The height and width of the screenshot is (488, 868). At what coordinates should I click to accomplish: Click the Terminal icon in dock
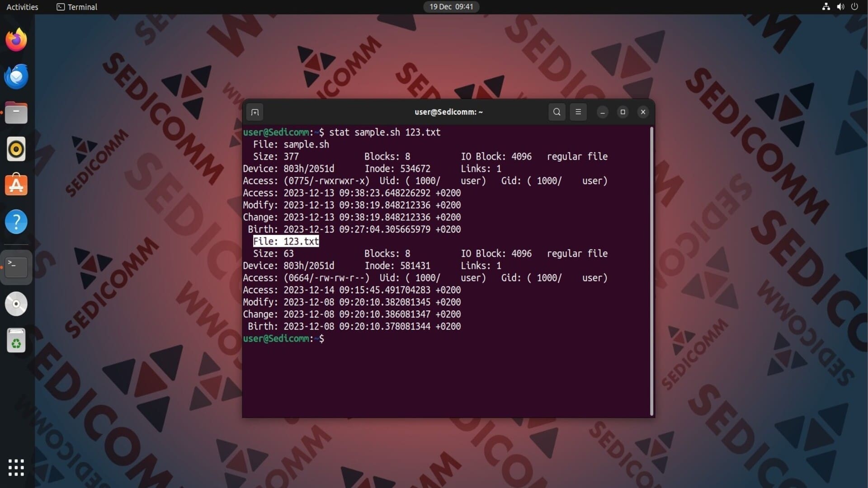click(x=16, y=267)
